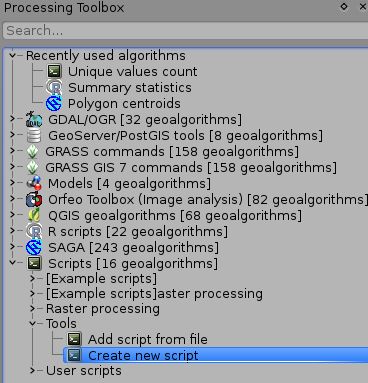
Task: Close the Processing Toolbox panel
Action: (363, 7)
